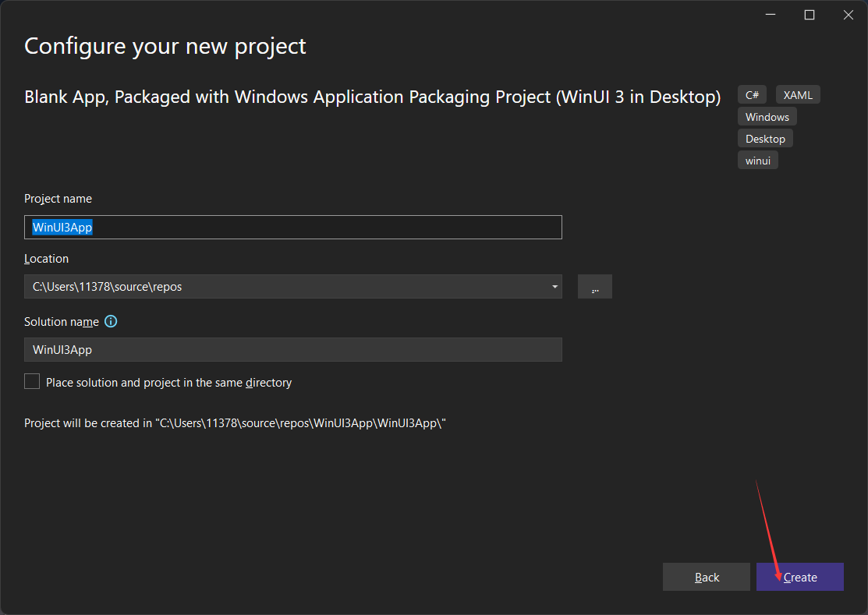Open the Solution name info tooltip

[x=110, y=321]
